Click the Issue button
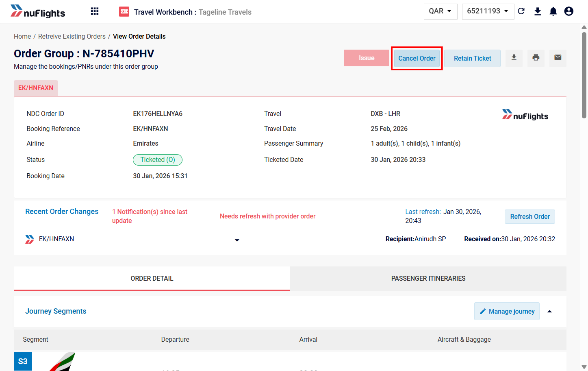 pos(367,58)
